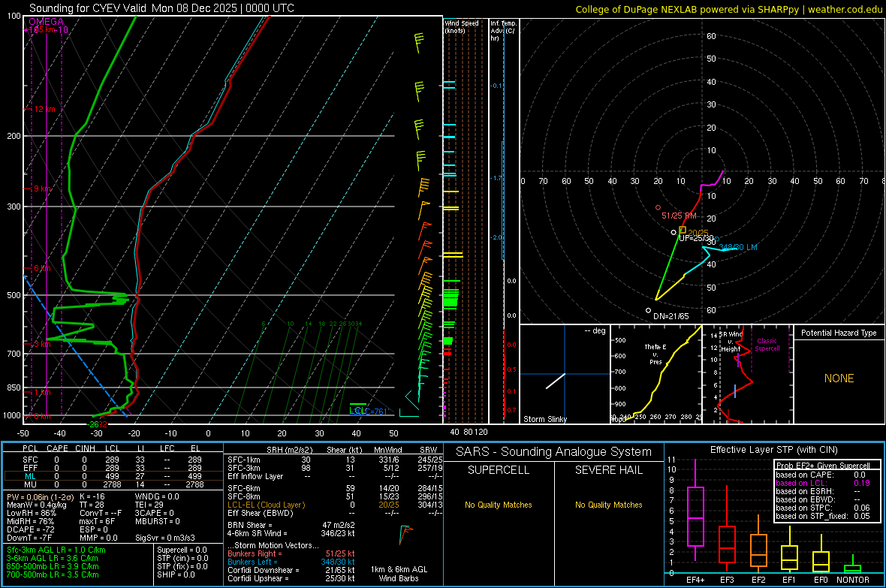This screenshot has width=886, height=588.
Task: Select the '9 km' height marker
Action: point(42,188)
